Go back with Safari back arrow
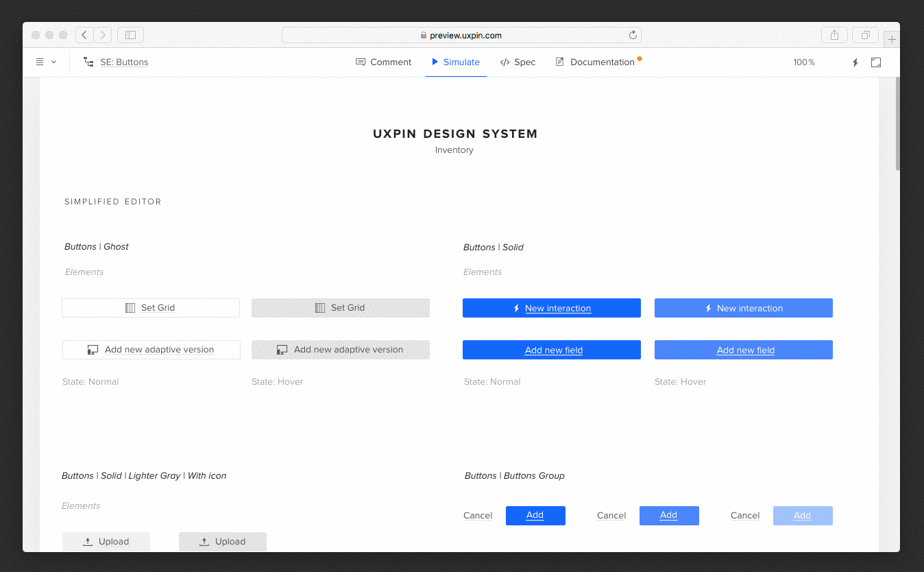Screen dimensions: 924x572 tap(84, 35)
